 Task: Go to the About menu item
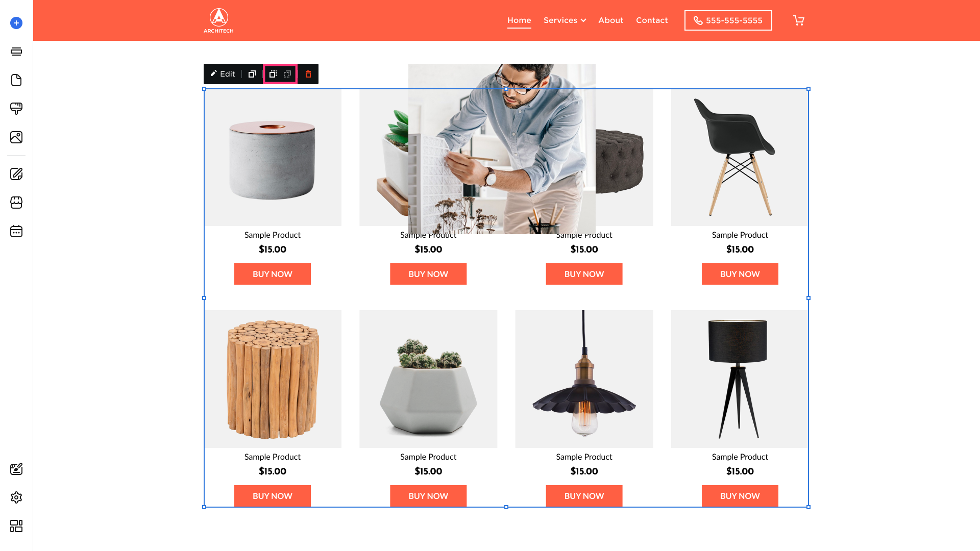[611, 20]
